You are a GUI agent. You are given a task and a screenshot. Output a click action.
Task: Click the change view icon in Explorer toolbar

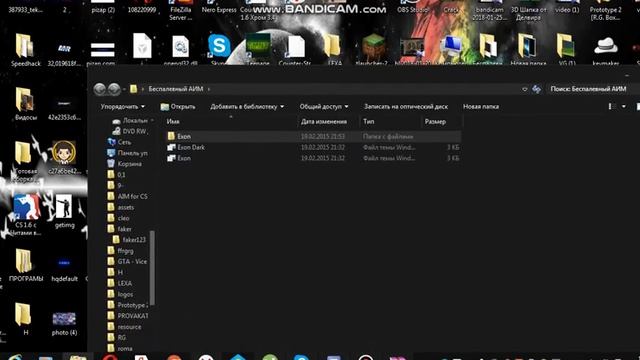(x=611, y=107)
